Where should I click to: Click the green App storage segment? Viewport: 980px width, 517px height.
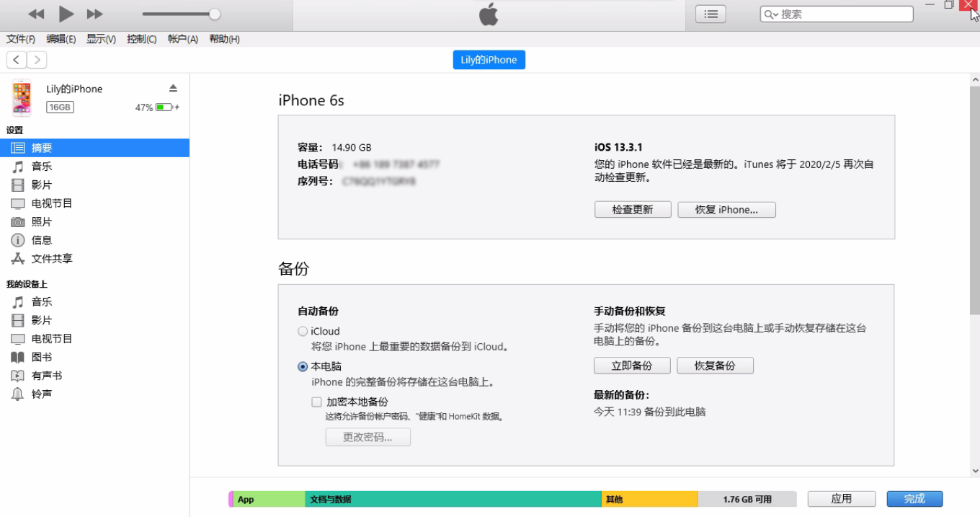click(x=269, y=499)
